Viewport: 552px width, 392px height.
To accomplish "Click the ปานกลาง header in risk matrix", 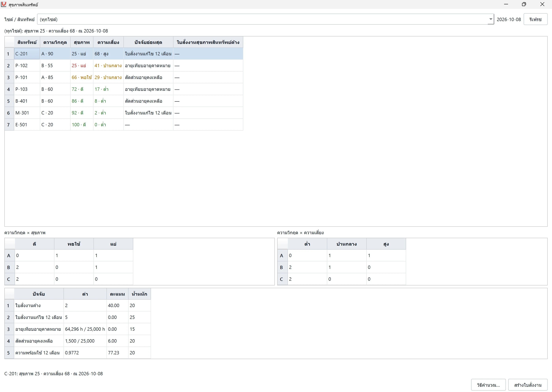I will [x=347, y=244].
